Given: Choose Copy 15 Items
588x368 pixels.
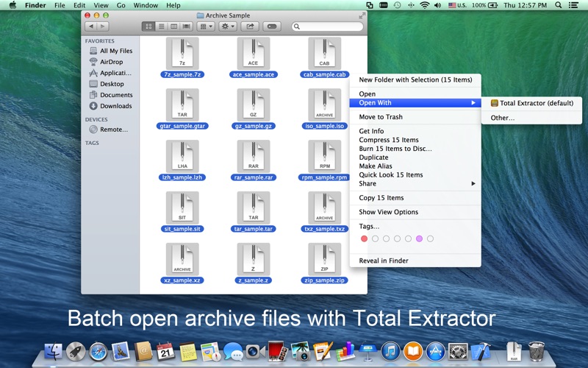Looking at the screenshot, I should (415, 197).
